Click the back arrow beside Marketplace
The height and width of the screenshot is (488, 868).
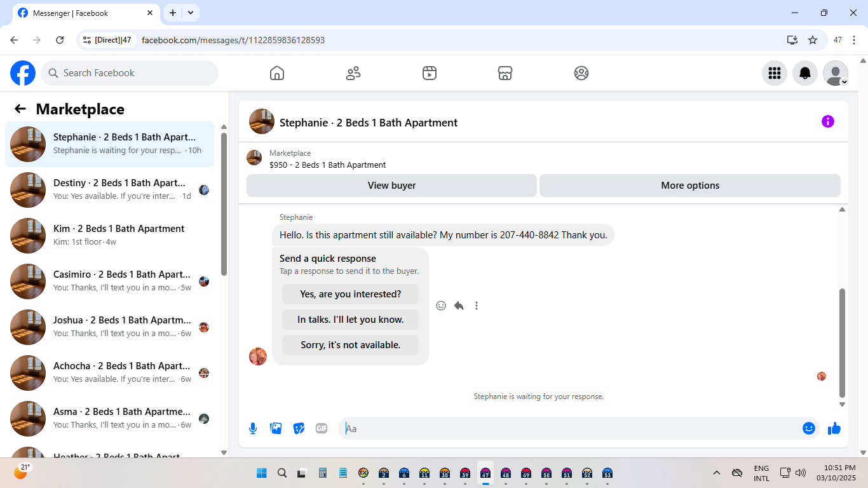point(20,109)
